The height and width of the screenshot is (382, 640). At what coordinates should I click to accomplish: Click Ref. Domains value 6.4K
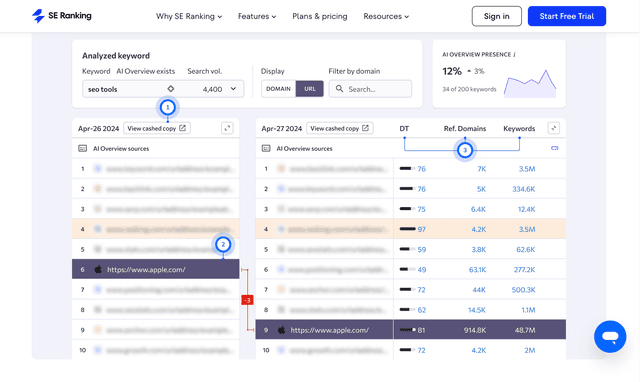pos(478,209)
